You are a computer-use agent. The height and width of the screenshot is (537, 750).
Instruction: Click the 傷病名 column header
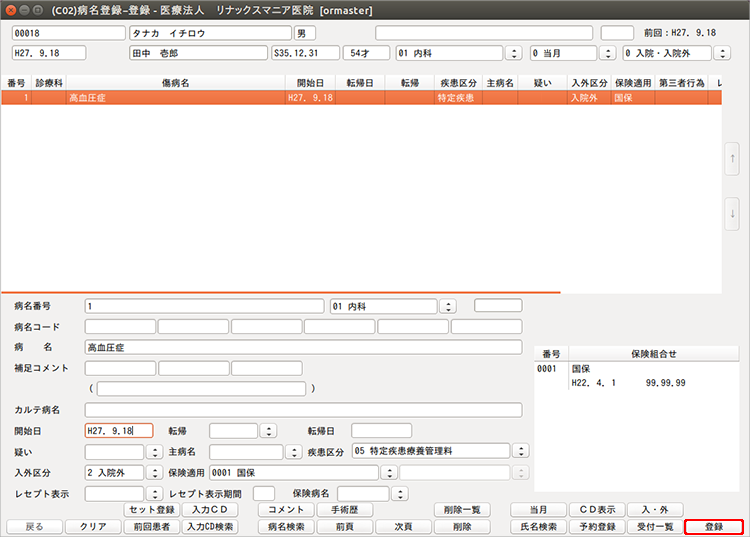coord(175,83)
